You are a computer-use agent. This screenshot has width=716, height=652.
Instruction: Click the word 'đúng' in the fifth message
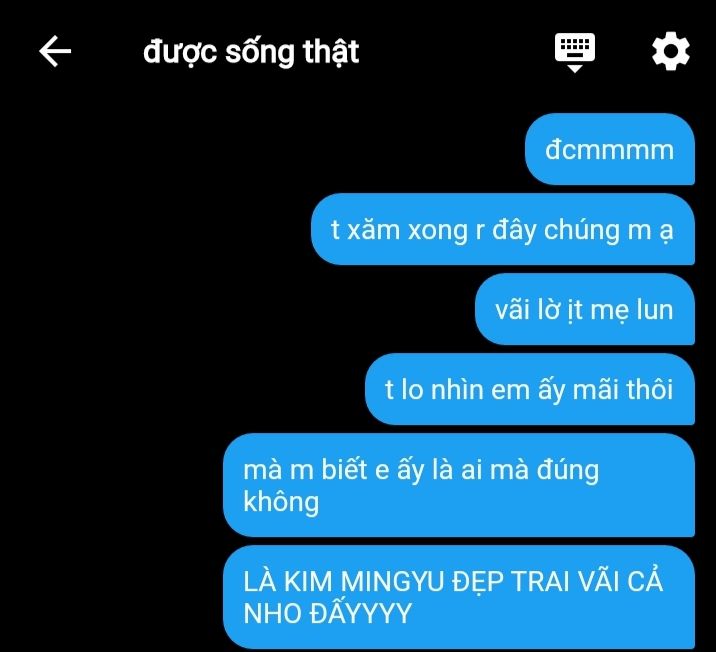click(x=568, y=470)
